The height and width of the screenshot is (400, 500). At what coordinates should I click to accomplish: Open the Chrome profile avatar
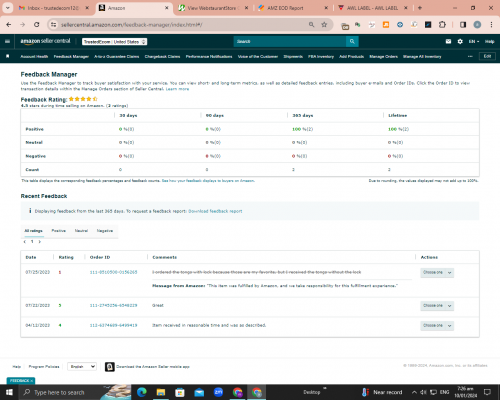coord(477,25)
